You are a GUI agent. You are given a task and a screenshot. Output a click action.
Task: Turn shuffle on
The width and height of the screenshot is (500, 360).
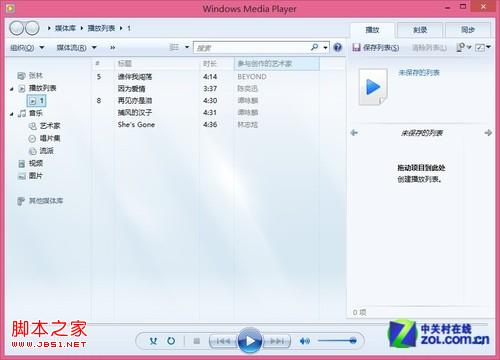point(153,341)
